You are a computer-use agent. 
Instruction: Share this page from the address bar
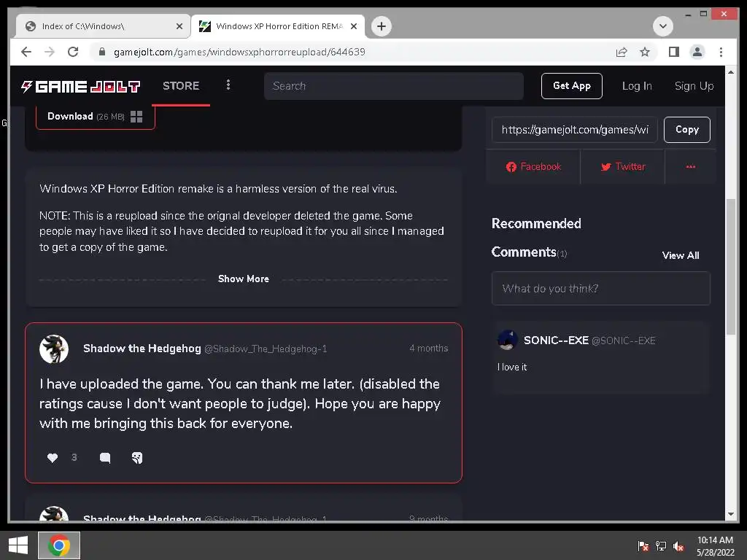click(x=622, y=52)
